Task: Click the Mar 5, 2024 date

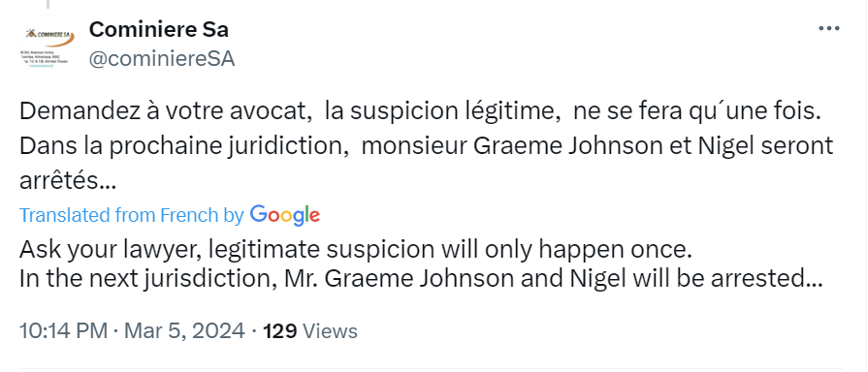Action: click(184, 331)
